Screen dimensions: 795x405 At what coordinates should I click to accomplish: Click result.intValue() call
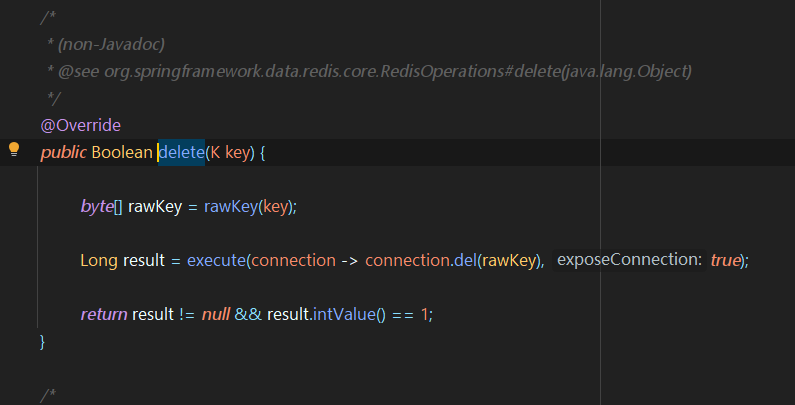click(326, 315)
